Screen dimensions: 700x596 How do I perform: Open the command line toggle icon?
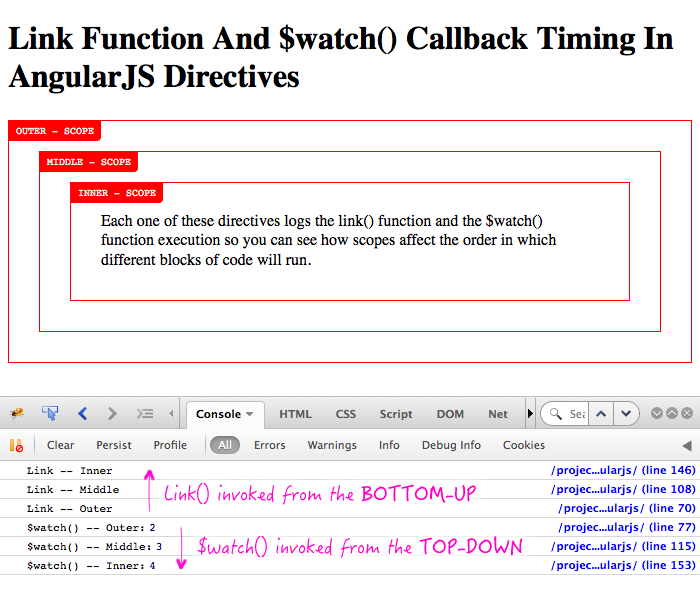pyautogui.click(x=145, y=414)
